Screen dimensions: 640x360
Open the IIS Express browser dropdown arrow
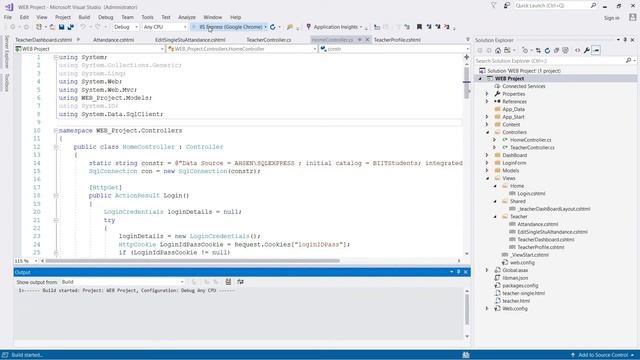click(265, 27)
